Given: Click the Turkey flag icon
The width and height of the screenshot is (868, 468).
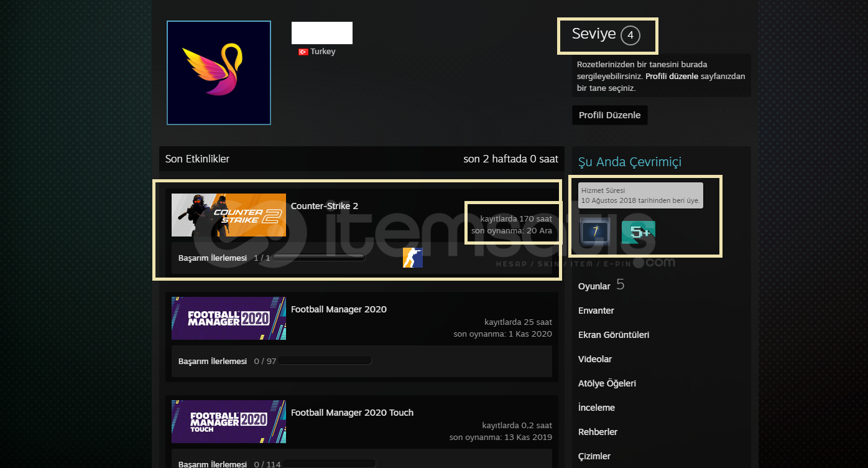Looking at the screenshot, I should (x=303, y=52).
